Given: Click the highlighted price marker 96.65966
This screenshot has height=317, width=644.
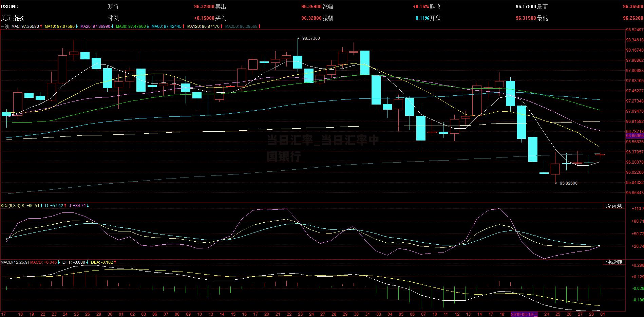Looking at the screenshot, I should click(x=634, y=136).
